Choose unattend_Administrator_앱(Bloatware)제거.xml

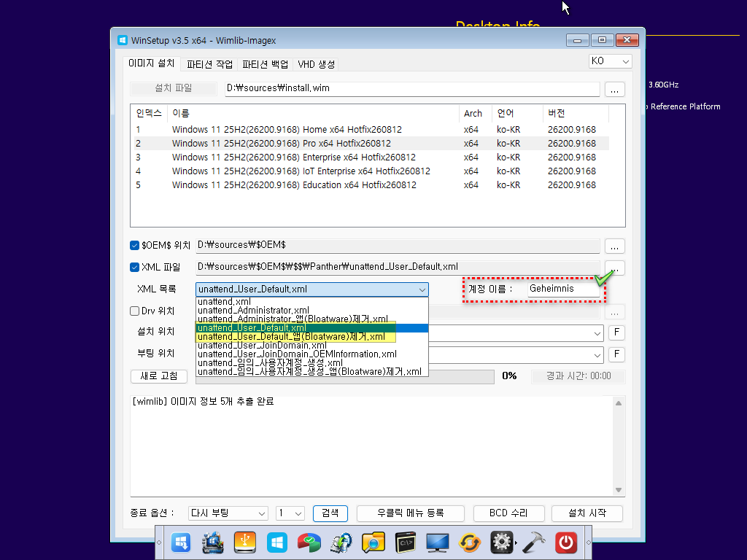point(312,319)
